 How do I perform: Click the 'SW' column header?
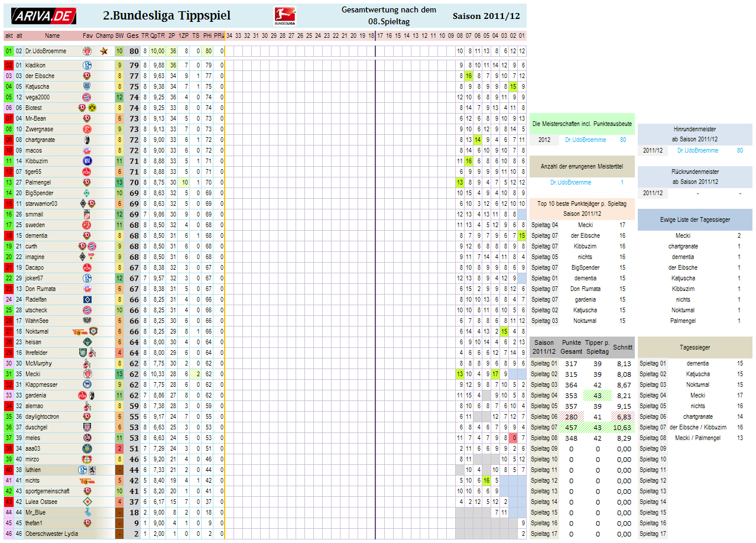[x=119, y=36]
